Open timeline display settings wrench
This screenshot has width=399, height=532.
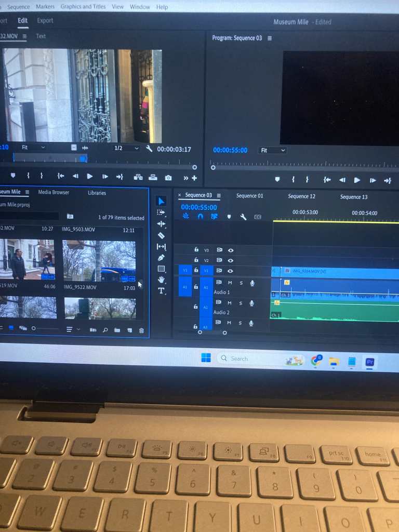coord(243,217)
